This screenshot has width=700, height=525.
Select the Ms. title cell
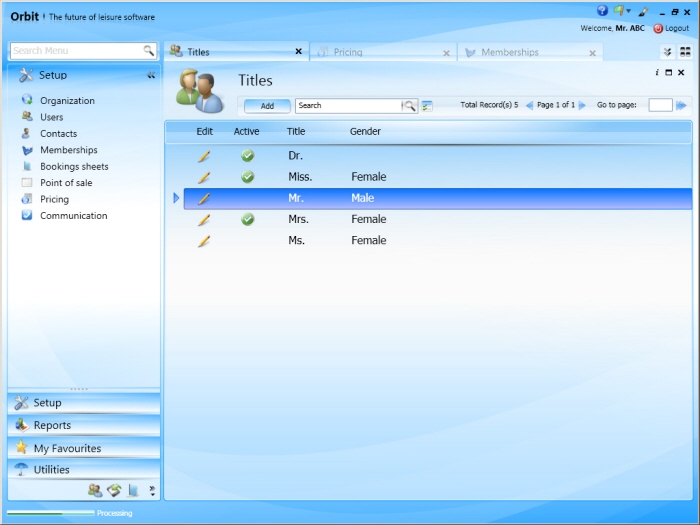(296, 240)
